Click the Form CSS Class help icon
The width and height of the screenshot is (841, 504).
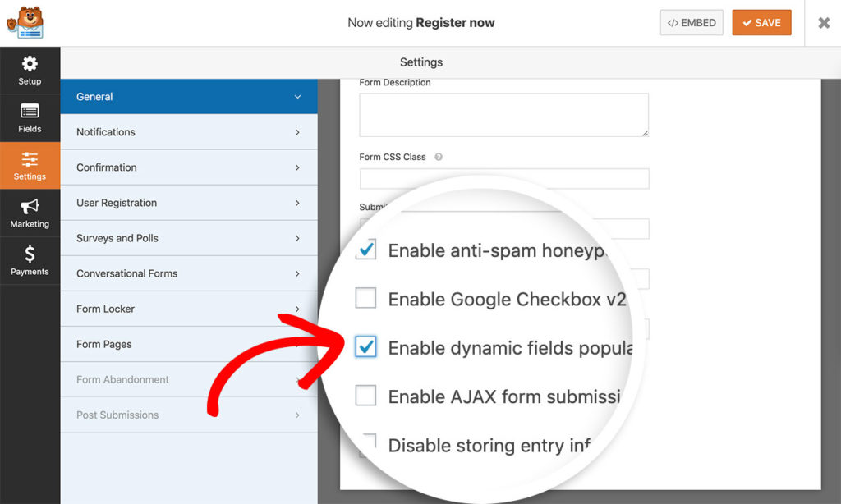pyautogui.click(x=439, y=157)
